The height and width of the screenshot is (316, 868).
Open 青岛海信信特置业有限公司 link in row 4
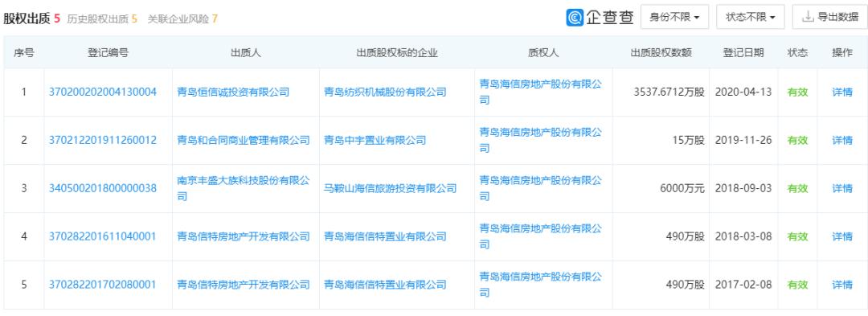click(385, 237)
